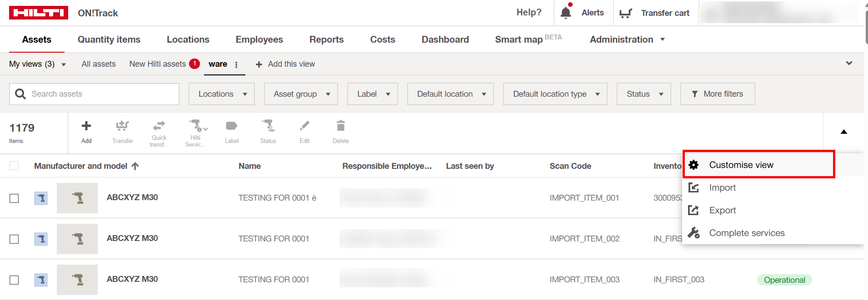The height and width of the screenshot is (300, 868).
Task: Expand the Asset group filter dropdown
Action: 301,94
